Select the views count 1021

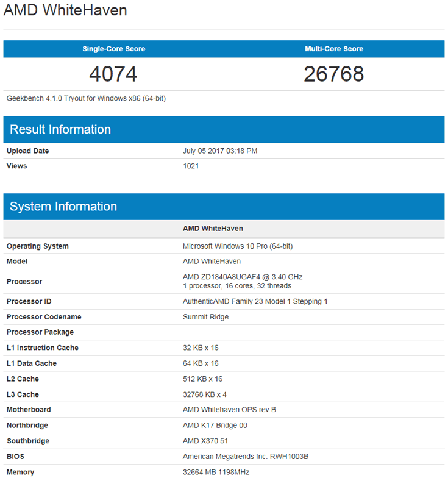[x=191, y=166]
